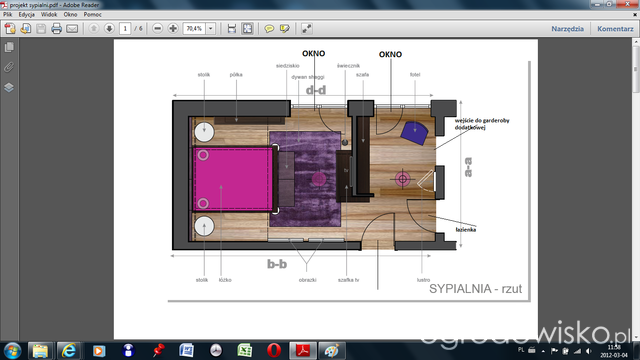Enable fit one full page view
This screenshot has height=360, width=640.
tap(247, 29)
